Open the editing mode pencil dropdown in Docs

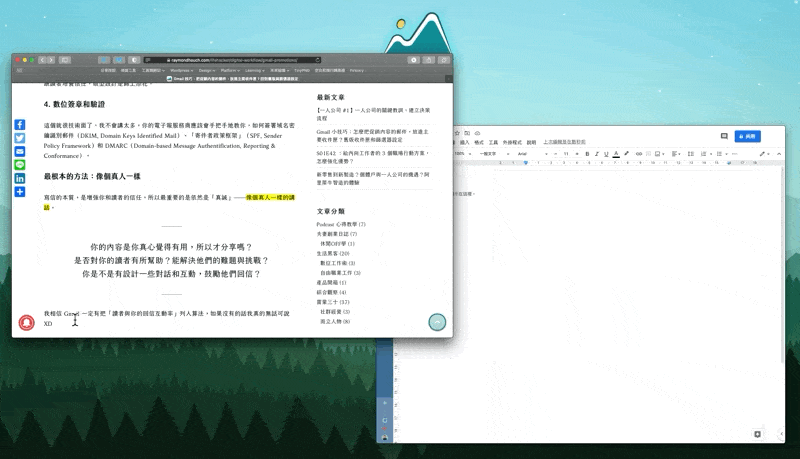click(764, 154)
